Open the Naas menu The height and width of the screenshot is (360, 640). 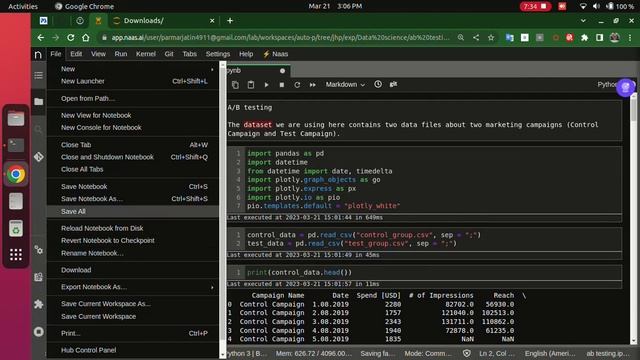pos(276,54)
